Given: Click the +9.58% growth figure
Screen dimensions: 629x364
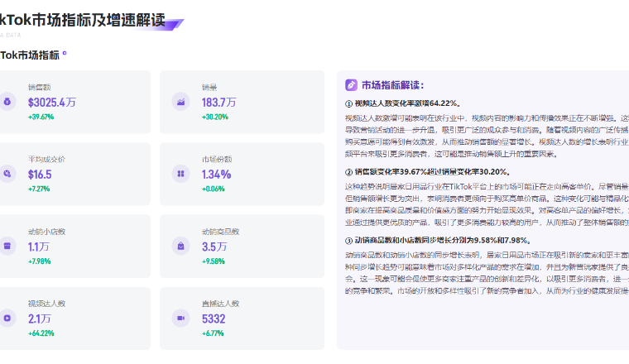Looking at the screenshot, I should [x=214, y=261].
